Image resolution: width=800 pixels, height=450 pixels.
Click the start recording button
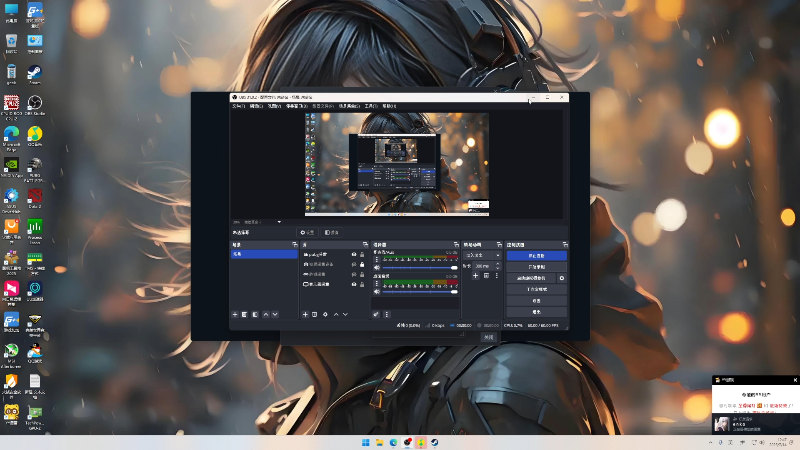(x=536, y=267)
